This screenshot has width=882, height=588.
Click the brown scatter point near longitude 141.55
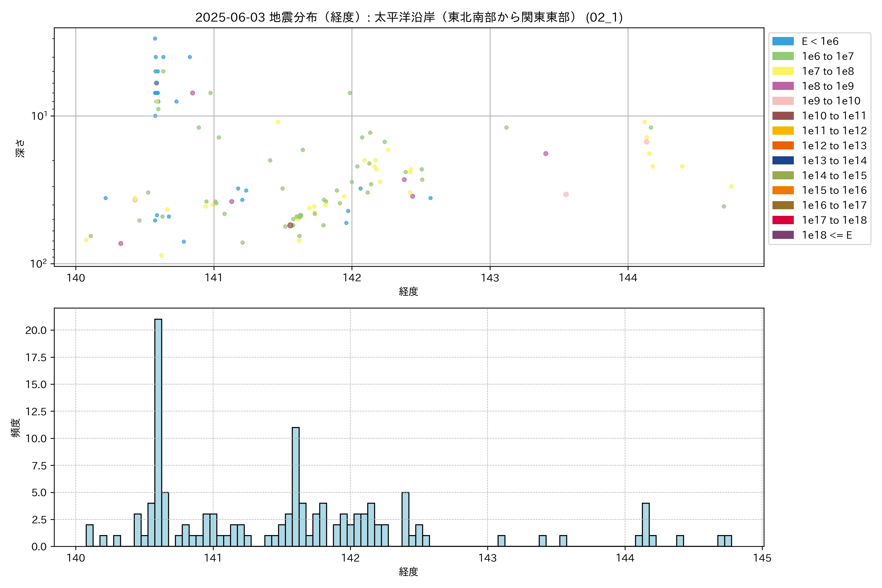point(290,225)
